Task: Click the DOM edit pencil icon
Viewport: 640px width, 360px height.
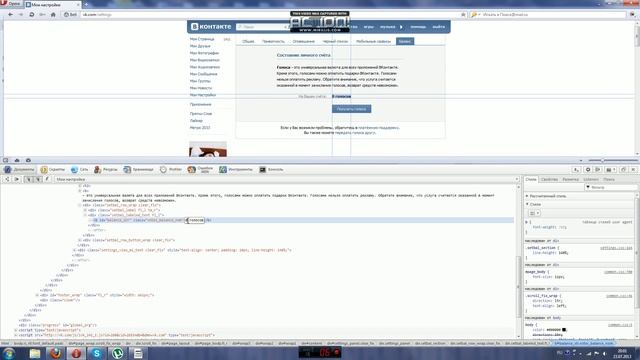Action: pyautogui.click(x=47, y=179)
